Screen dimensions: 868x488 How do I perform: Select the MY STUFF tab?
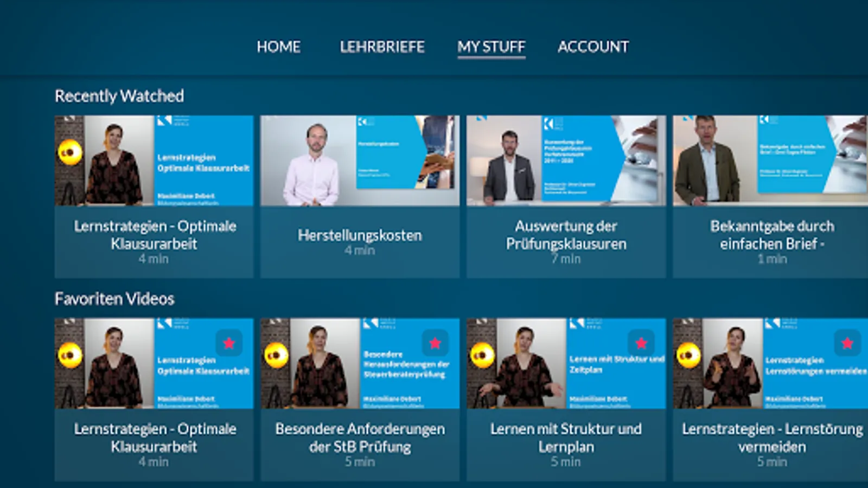click(492, 47)
